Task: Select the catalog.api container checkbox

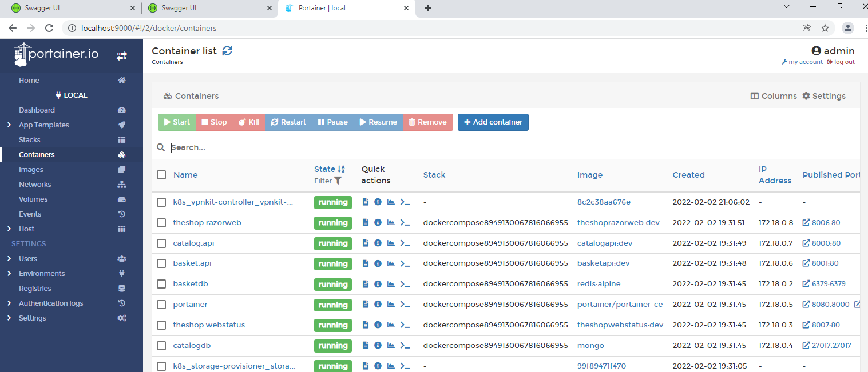Action: [161, 243]
